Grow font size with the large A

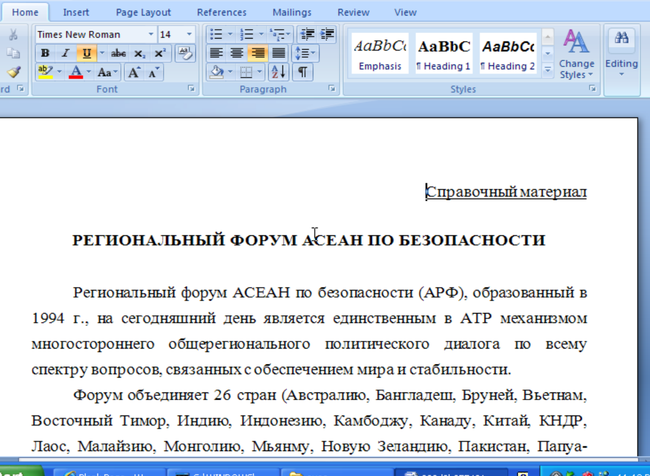pyautogui.click(x=134, y=73)
